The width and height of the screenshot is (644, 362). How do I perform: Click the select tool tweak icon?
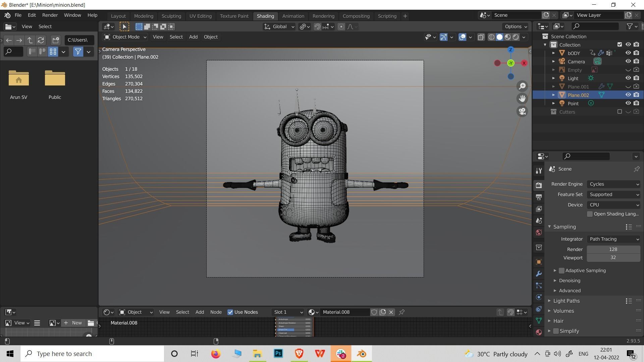pyautogui.click(x=124, y=27)
